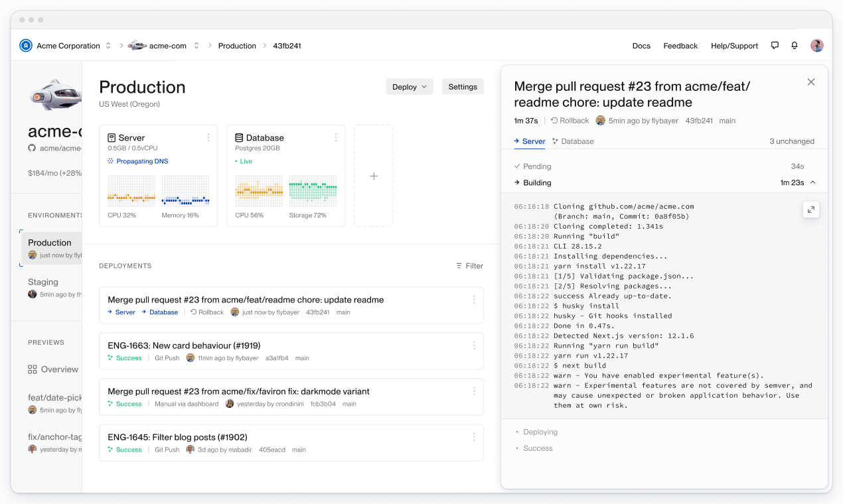
Task: Click the a3a1fb4 commit hash
Action: [277, 358]
